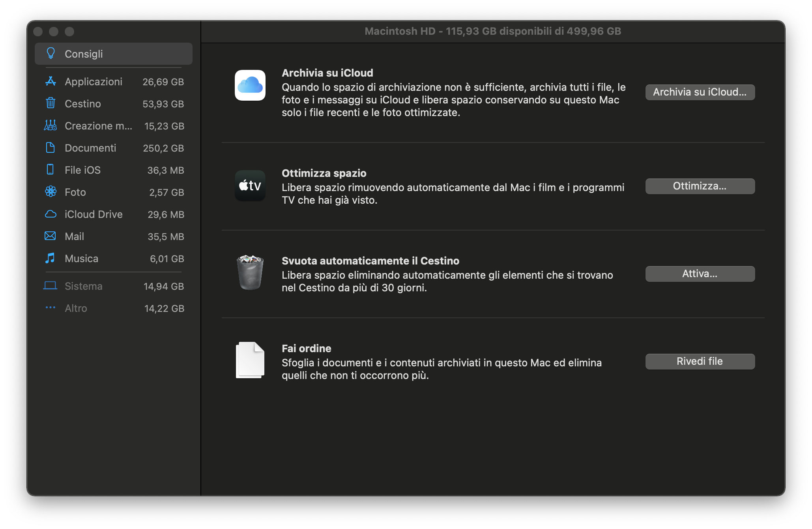Click the iCloud Drive cloud sidebar icon
The height and width of the screenshot is (529, 812).
click(51, 214)
